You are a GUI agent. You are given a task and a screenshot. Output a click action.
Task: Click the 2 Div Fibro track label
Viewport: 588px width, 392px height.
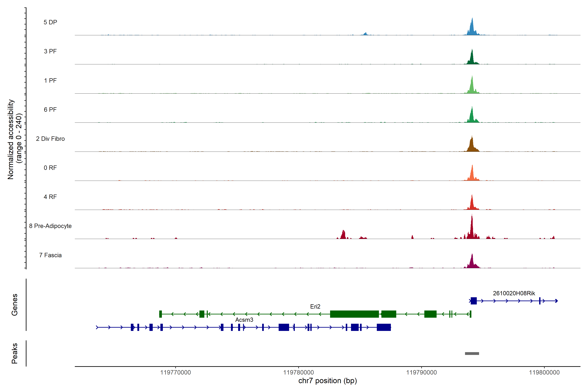pos(50,139)
